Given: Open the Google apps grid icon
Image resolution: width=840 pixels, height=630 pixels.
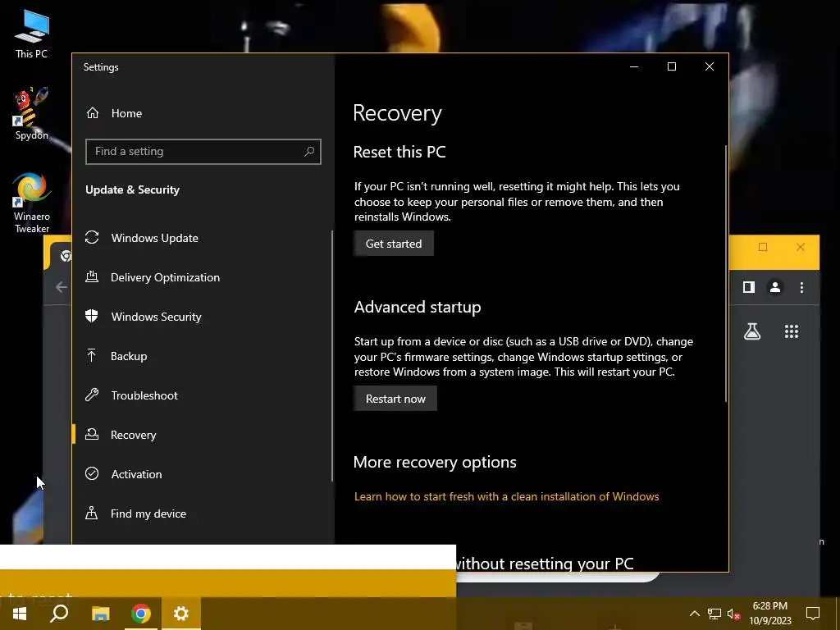Looking at the screenshot, I should pos(792,331).
